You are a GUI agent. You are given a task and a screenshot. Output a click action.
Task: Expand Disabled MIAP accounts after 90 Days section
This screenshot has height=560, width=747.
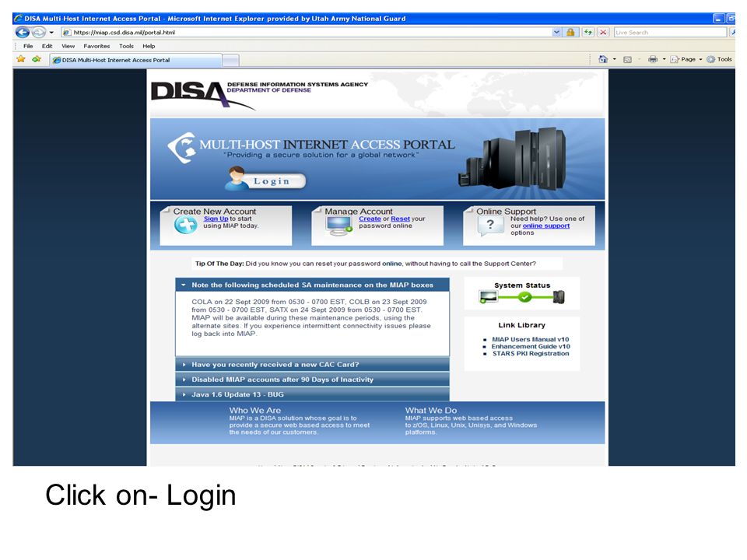tap(312, 380)
